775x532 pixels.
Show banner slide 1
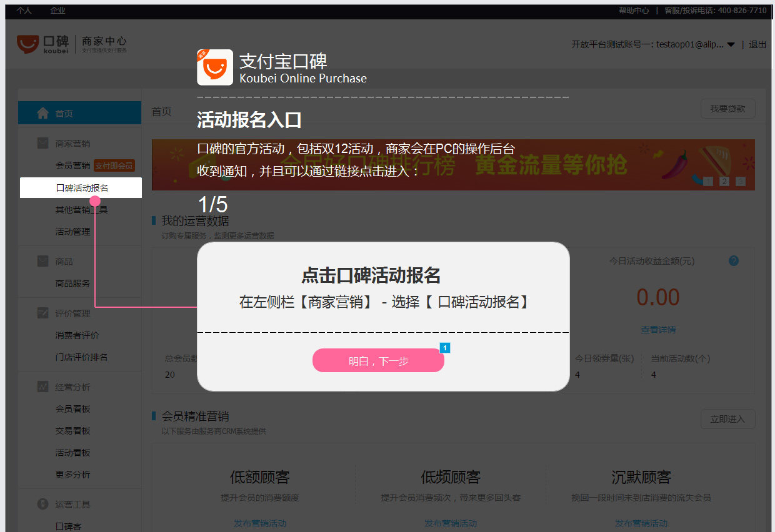708,182
